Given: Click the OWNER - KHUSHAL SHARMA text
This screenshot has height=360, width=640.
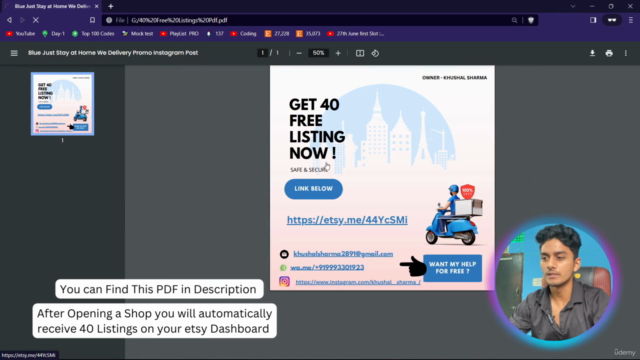Looking at the screenshot, I should click(x=454, y=78).
